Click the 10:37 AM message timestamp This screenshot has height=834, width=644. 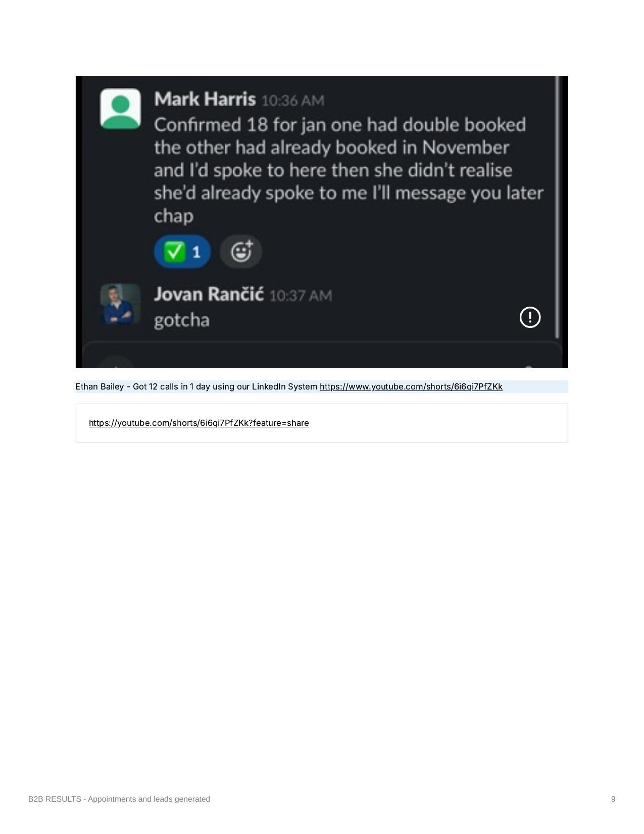301,296
